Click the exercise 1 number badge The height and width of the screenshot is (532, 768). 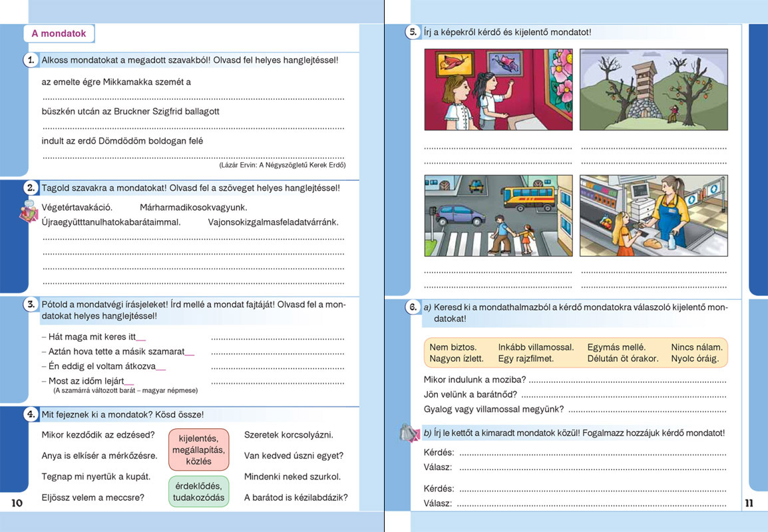pos(31,61)
